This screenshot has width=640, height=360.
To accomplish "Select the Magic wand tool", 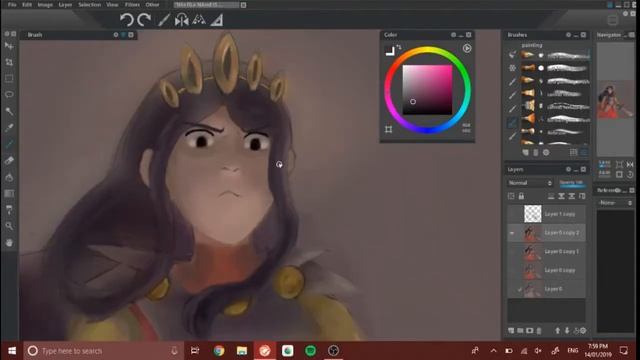I will 9,111.
